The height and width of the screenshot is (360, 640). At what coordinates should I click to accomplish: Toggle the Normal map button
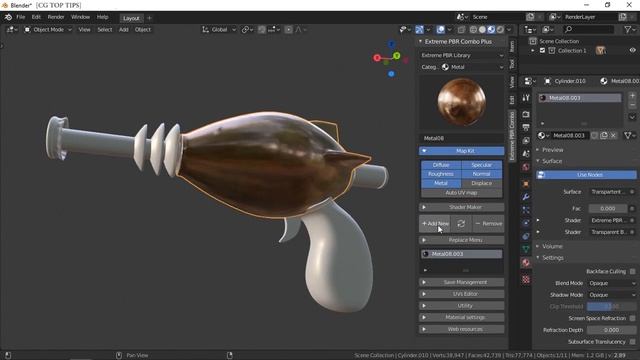coord(482,174)
